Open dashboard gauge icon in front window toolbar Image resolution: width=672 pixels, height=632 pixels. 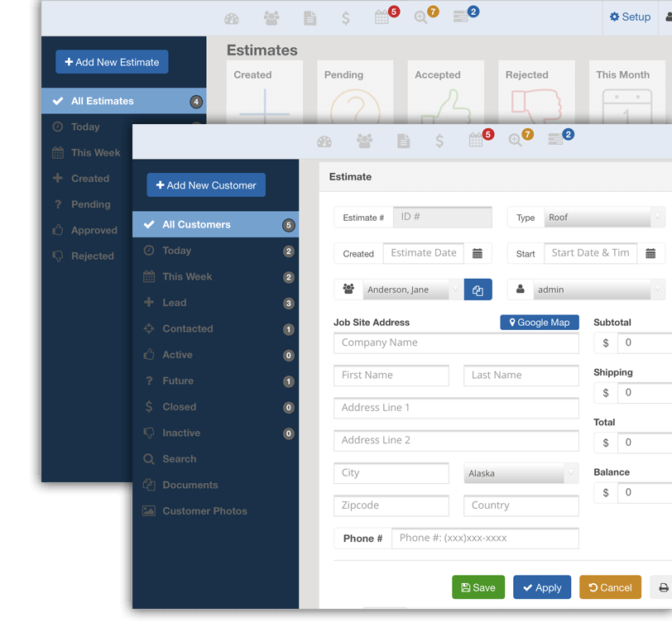(x=324, y=141)
